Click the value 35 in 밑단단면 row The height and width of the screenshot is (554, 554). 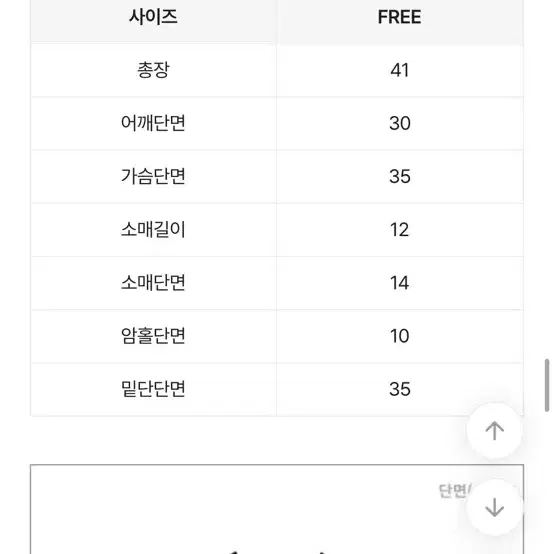point(400,389)
